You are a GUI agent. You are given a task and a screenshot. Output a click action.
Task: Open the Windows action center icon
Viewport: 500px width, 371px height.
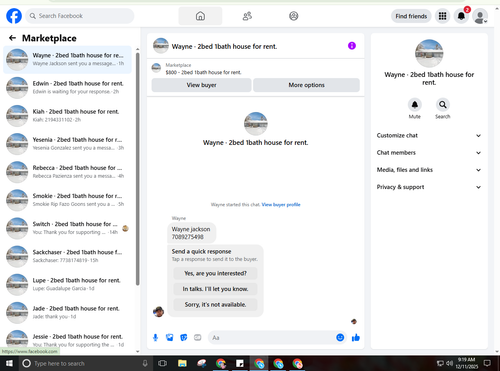(487, 363)
